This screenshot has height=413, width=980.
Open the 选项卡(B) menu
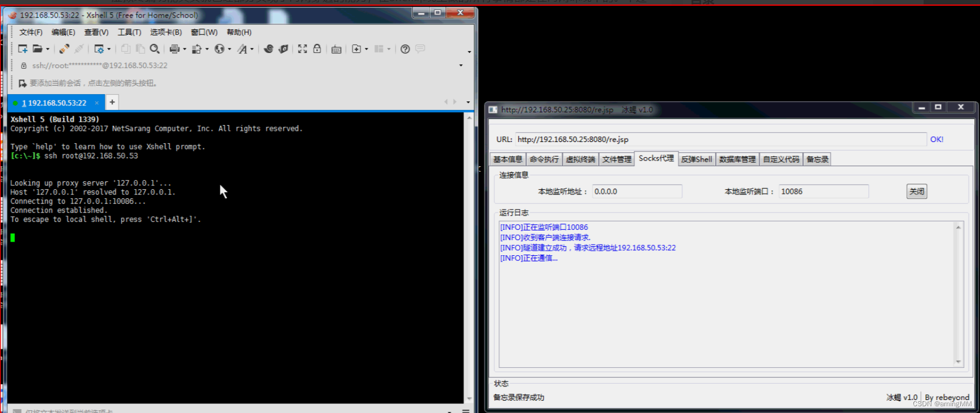point(166,32)
